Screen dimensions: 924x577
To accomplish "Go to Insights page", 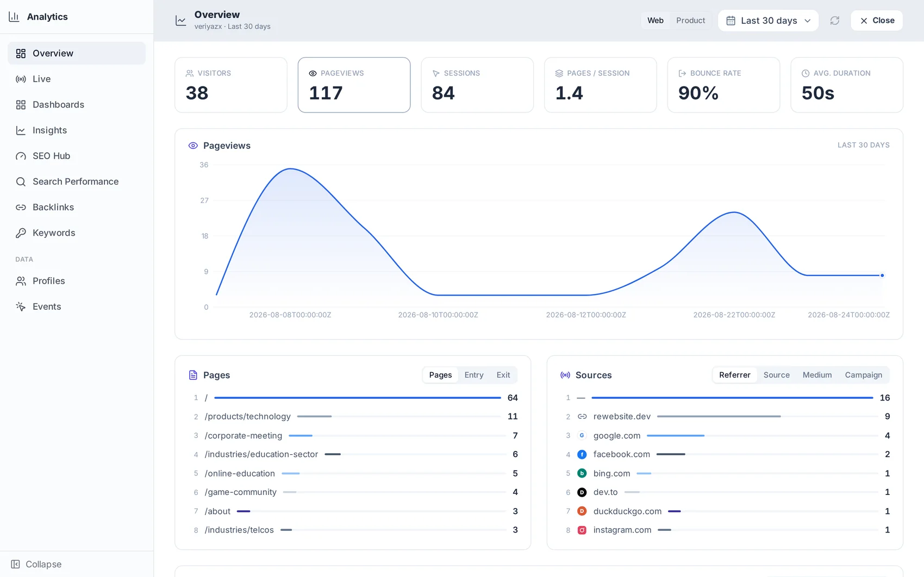I will coord(77,130).
